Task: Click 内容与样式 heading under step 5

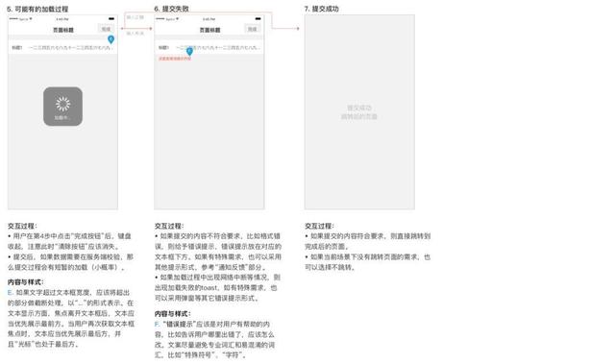Action: pos(26,282)
